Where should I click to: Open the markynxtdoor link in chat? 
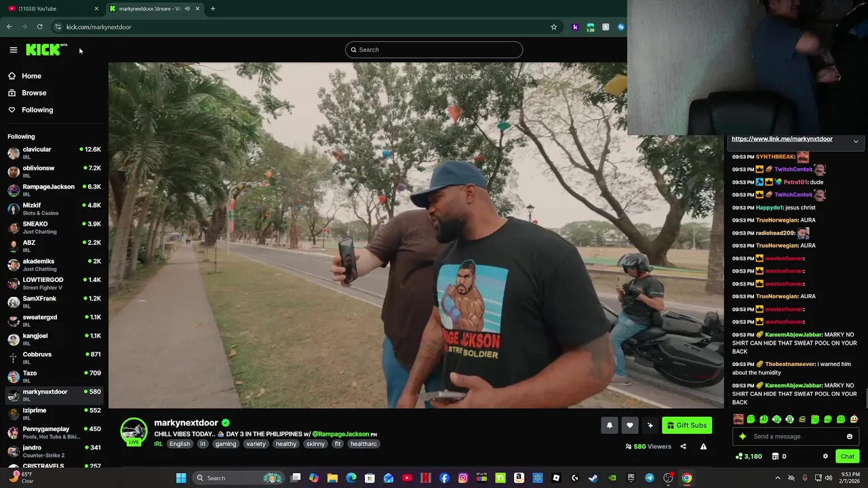point(782,139)
